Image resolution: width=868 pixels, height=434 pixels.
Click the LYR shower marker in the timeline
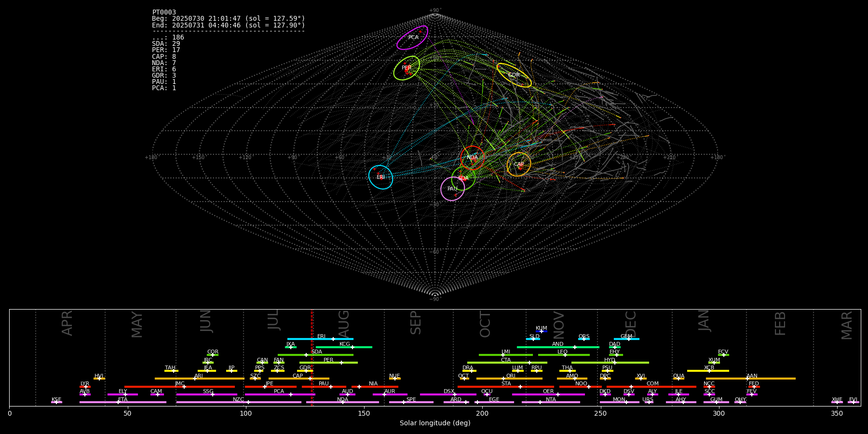(x=85, y=387)
